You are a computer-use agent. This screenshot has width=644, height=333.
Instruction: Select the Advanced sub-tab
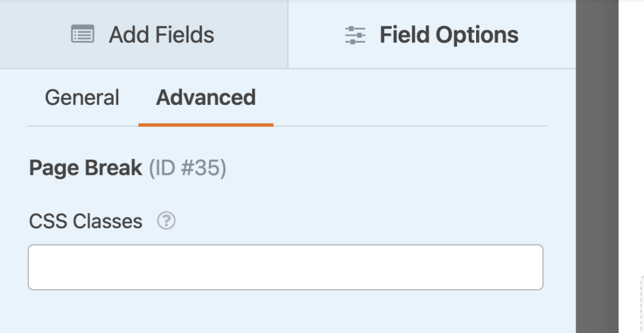click(x=206, y=97)
